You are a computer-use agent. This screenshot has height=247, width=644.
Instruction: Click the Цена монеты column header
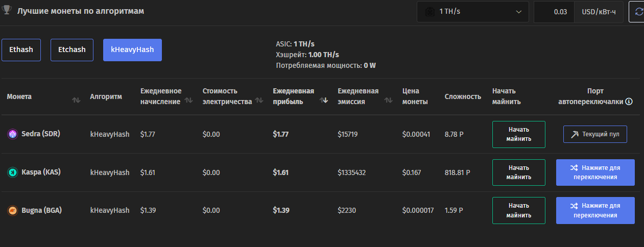pos(415,96)
